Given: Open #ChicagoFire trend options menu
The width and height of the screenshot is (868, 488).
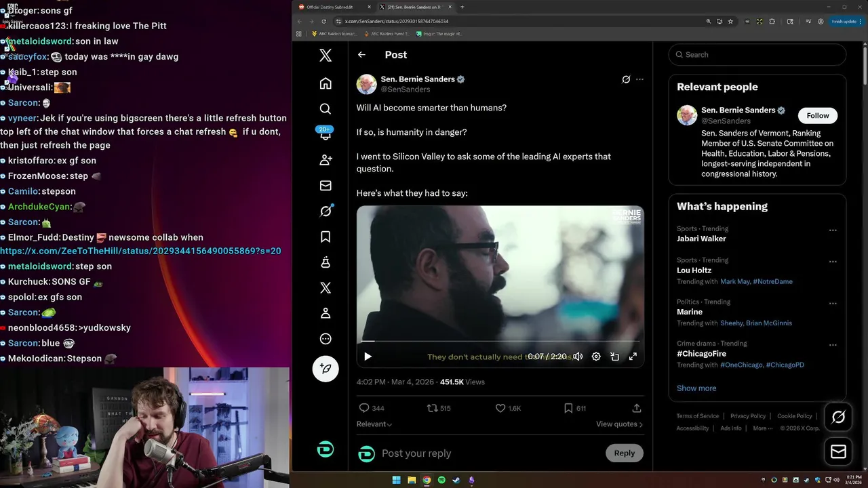Looking at the screenshot, I should tap(833, 345).
